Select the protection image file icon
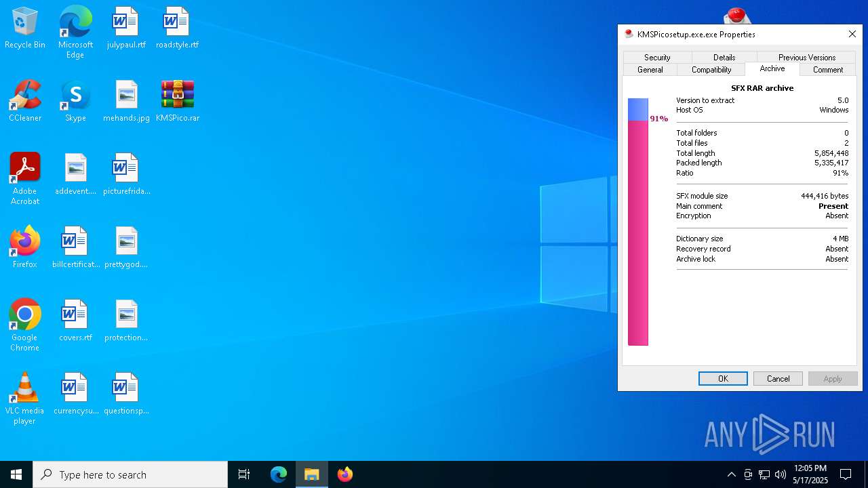Image resolution: width=868 pixels, height=488 pixels. coord(126,321)
